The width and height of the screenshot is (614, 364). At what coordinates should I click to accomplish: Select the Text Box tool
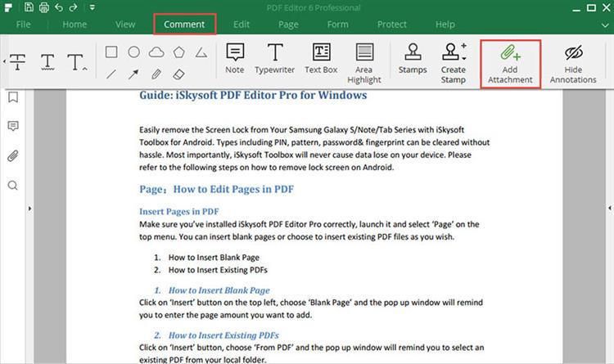(x=321, y=59)
